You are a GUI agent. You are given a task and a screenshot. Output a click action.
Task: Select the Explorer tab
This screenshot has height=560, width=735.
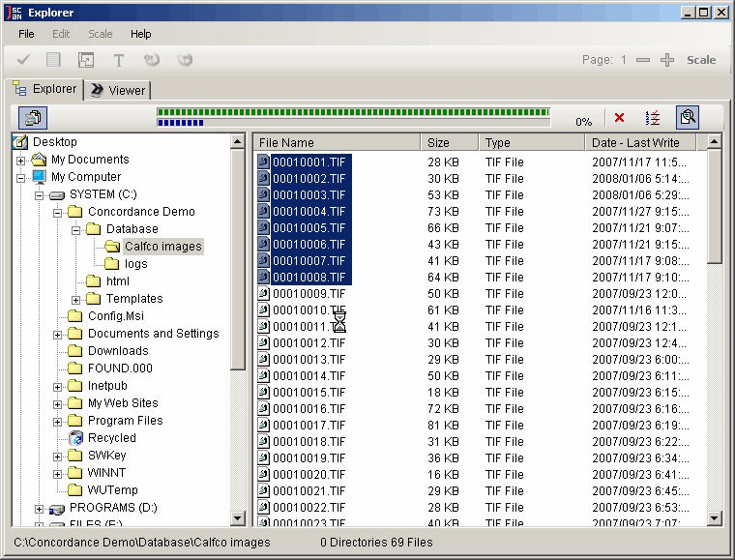45,89
